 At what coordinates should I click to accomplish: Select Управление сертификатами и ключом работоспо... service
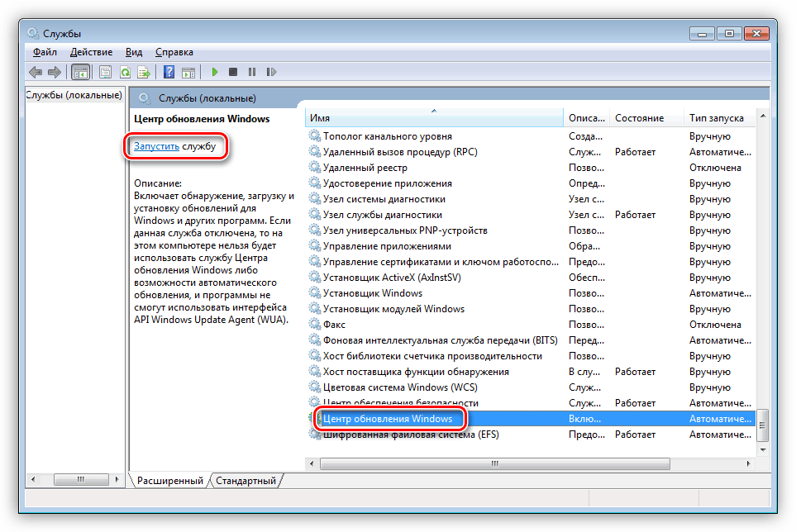(x=531, y=262)
